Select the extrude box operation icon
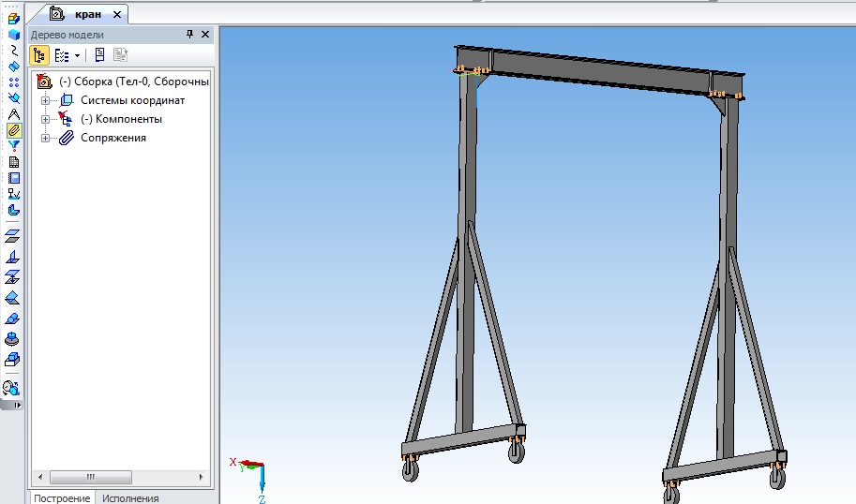The image size is (856, 504). point(12,360)
